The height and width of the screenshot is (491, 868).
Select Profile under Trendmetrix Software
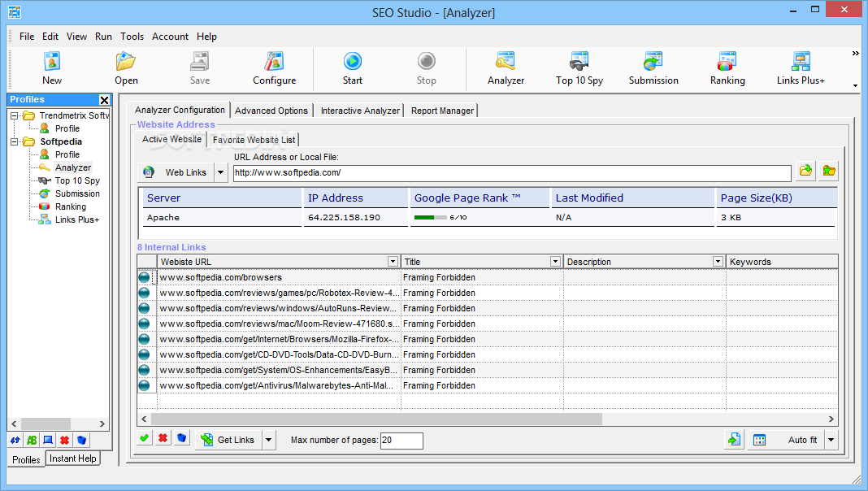click(x=67, y=128)
